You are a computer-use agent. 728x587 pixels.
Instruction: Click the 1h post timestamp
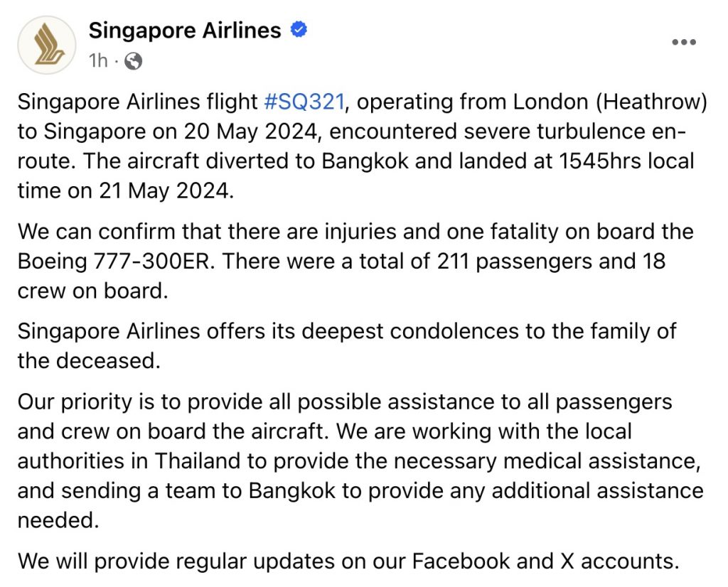pos(98,61)
